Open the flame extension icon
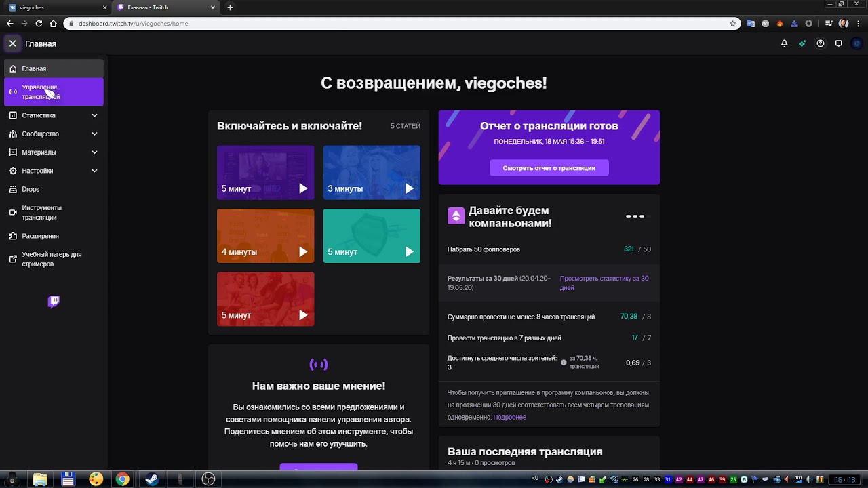Viewport: 868px width, 488px height. [x=780, y=24]
